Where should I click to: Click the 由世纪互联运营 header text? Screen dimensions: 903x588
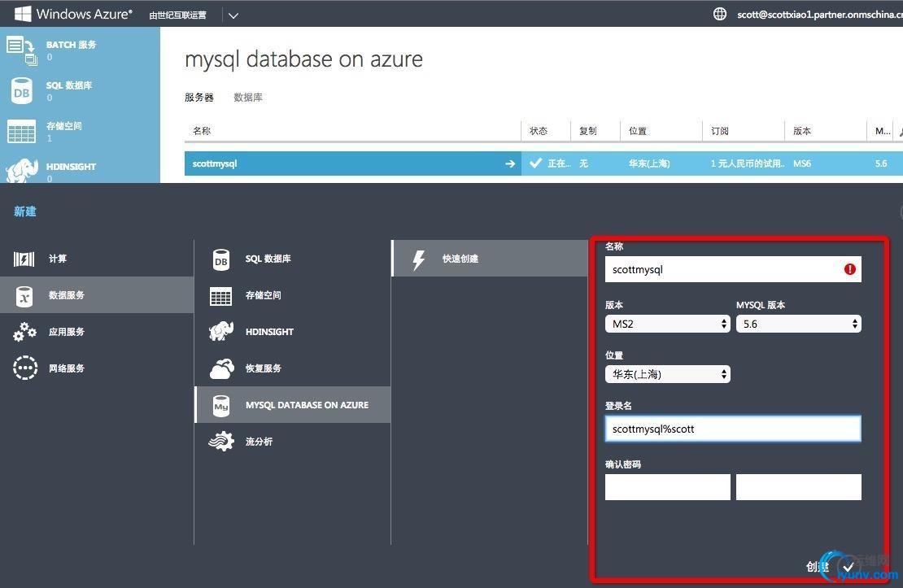pyautogui.click(x=178, y=15)
